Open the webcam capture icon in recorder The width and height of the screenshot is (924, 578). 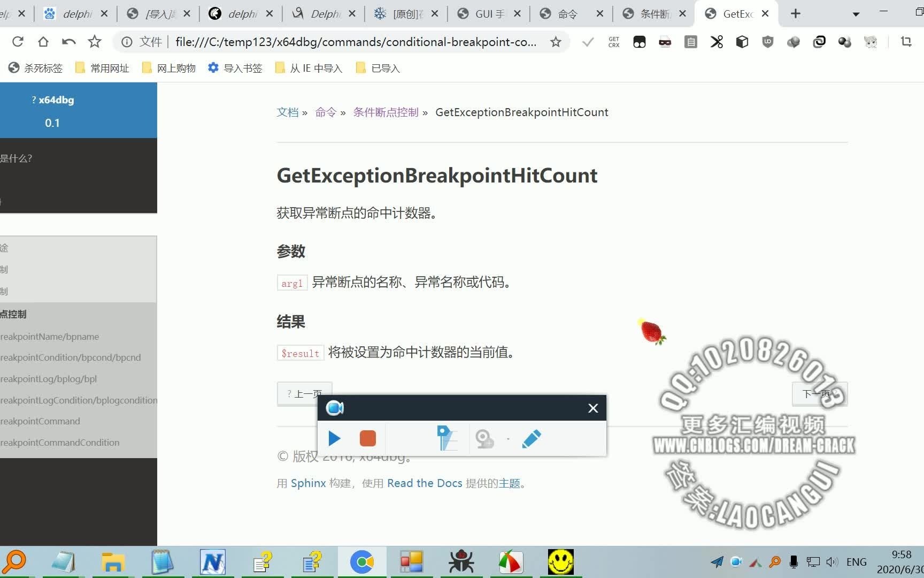(486, 439)
